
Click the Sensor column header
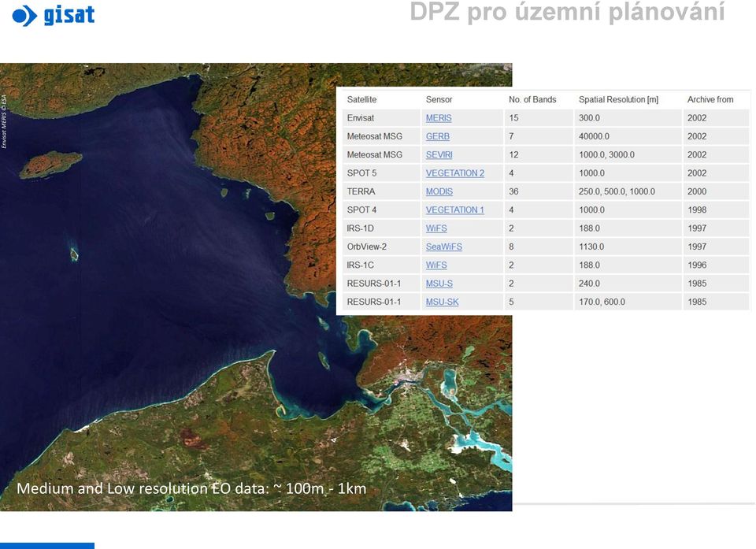point(439,99)
